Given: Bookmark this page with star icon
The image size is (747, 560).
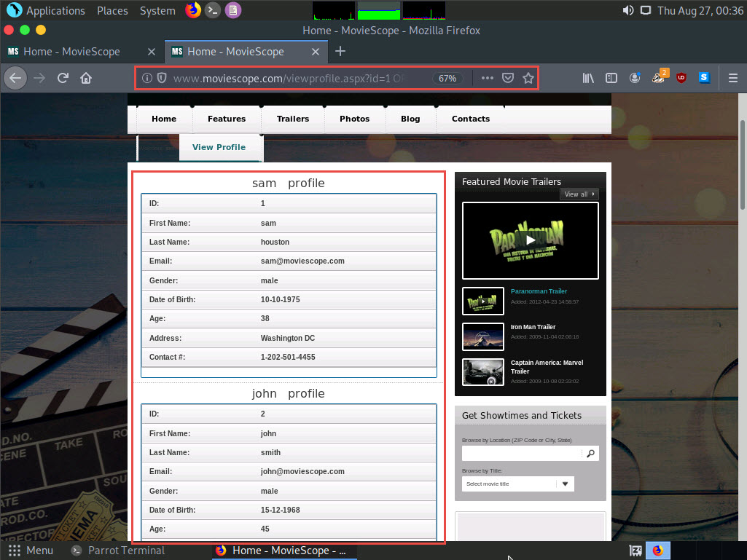Looking at the screenshot, I should tap(528, 78).
